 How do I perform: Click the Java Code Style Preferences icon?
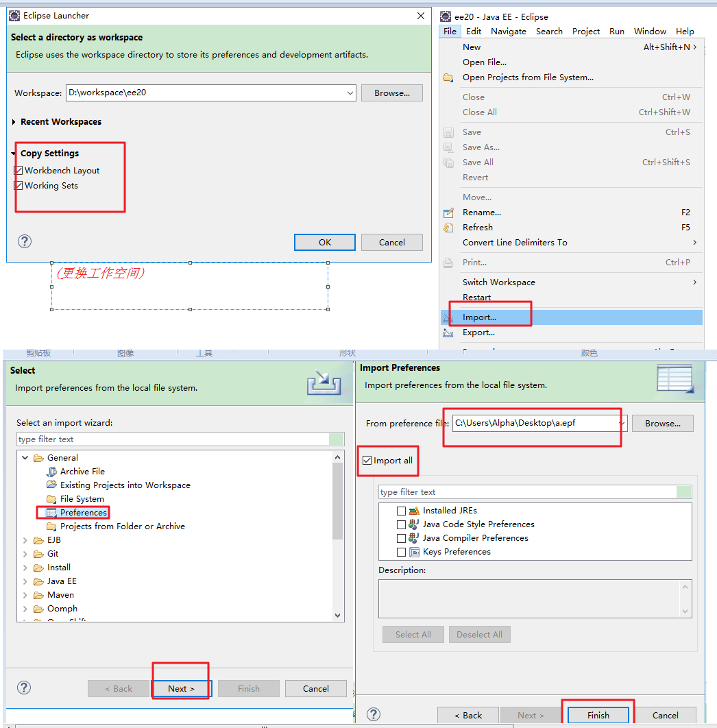tap(414, 524)
